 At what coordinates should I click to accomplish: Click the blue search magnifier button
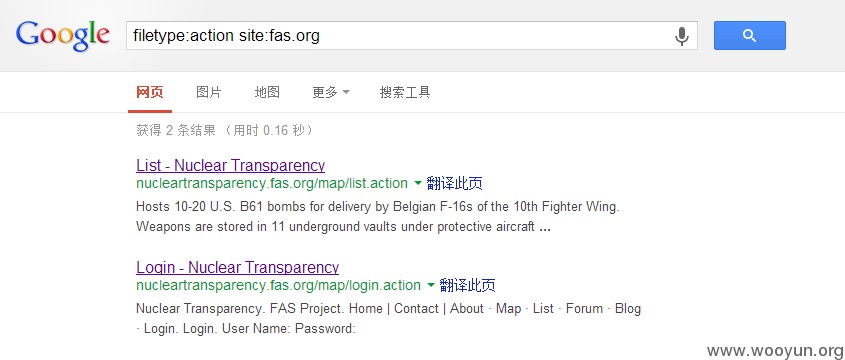tap(750, 36)
